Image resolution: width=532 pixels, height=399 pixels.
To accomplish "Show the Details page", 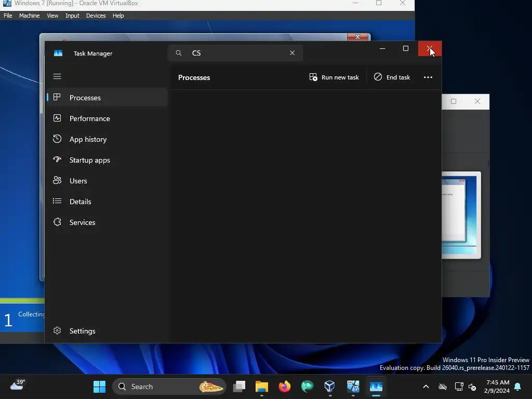I will point(107,202).
